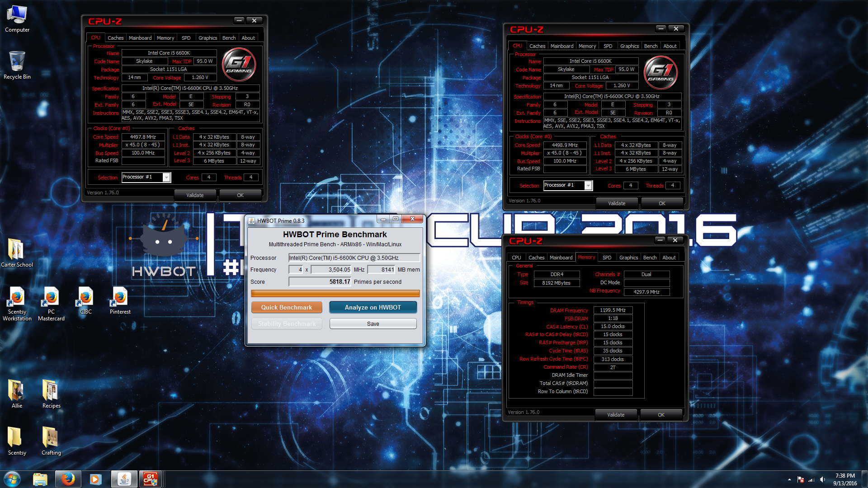The width and height of the screenshot is (868, 488).
Task: Click Validate in top-left CPU-Z window
Action: tap(195, 195)
